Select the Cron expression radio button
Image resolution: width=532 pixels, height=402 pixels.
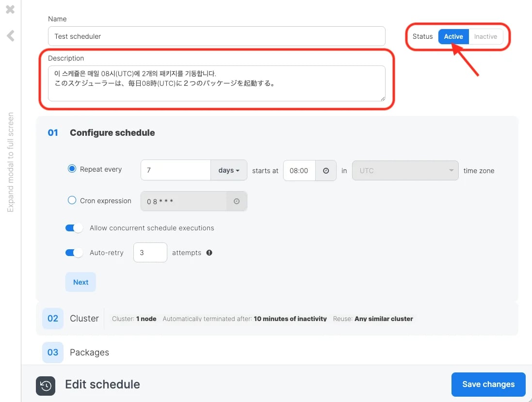tap(72, 200)
